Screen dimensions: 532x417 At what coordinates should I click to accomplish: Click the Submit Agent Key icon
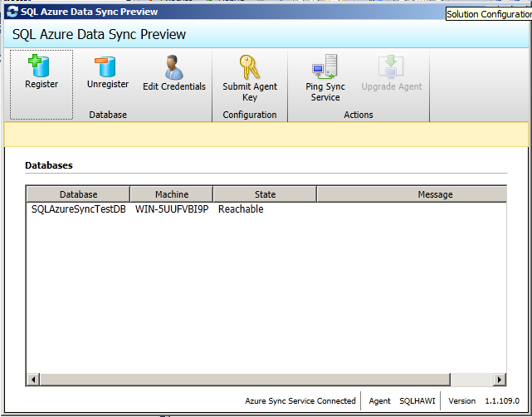[249, 67]
